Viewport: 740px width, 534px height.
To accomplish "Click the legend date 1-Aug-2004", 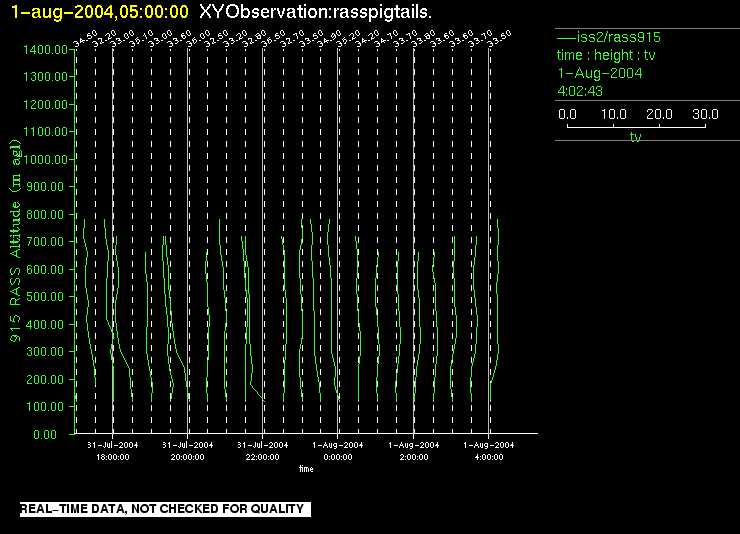I will [x=600, y=73].
